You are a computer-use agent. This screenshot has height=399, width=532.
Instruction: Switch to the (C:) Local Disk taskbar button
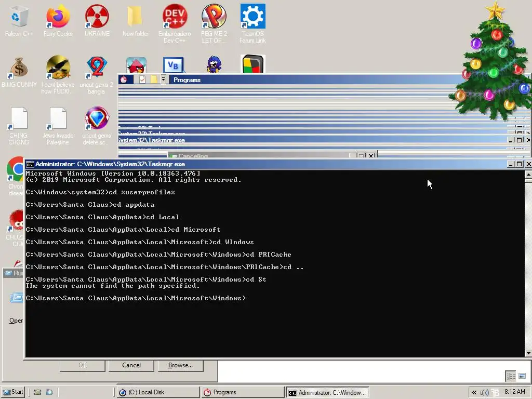tap(158, 392)
